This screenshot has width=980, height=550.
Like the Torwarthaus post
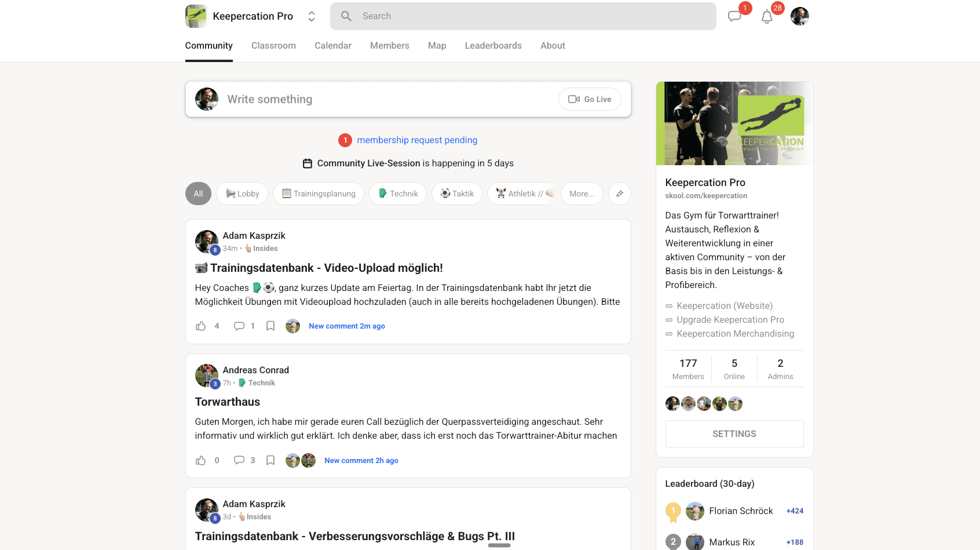click(201, 460)
